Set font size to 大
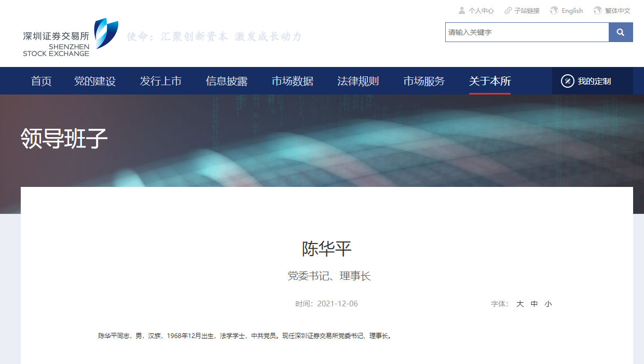Screen dimensions: 644x364 (x=520, y=304)
